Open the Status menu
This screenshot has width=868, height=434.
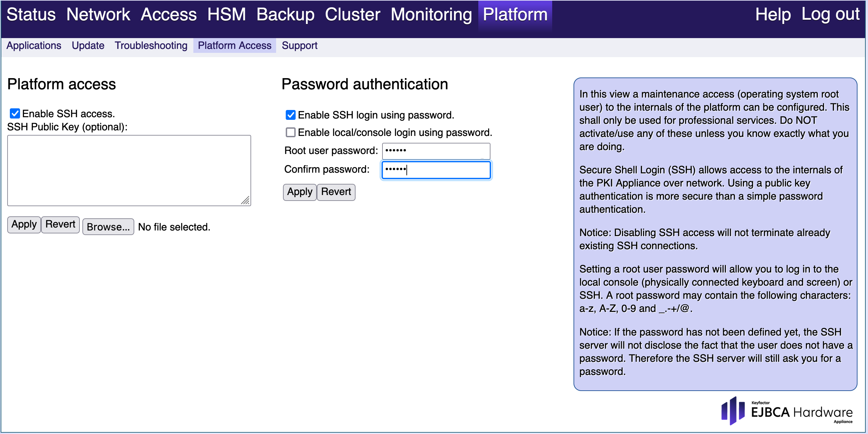[x=31, y=15]
